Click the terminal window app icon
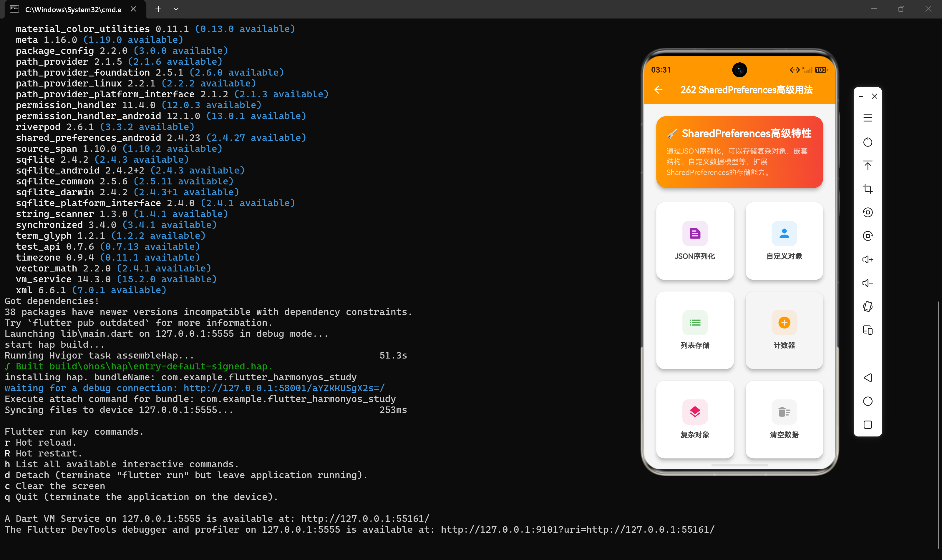 click(x=14, y=9)
